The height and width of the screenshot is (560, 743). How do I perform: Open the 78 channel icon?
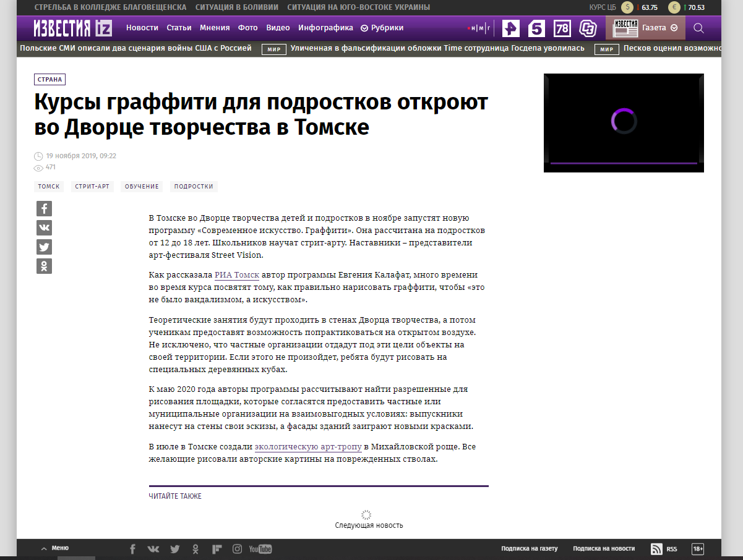pyautogui.click(x=562, y=28)
